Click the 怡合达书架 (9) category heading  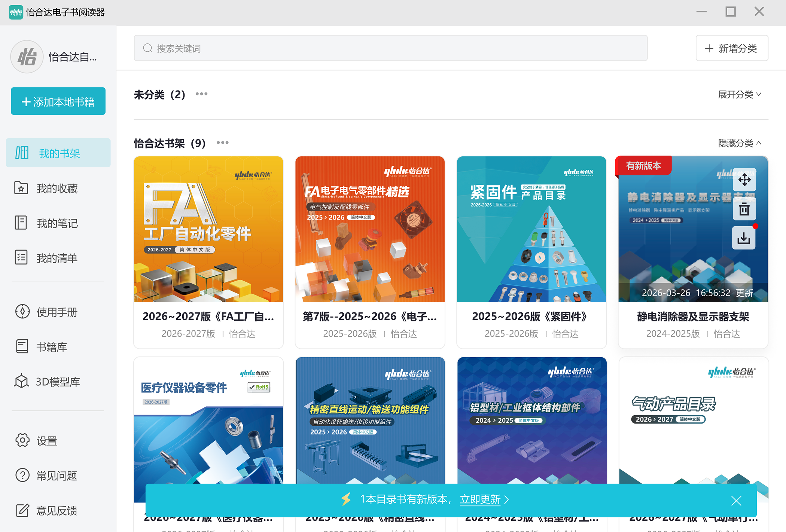tap(170, 143)
